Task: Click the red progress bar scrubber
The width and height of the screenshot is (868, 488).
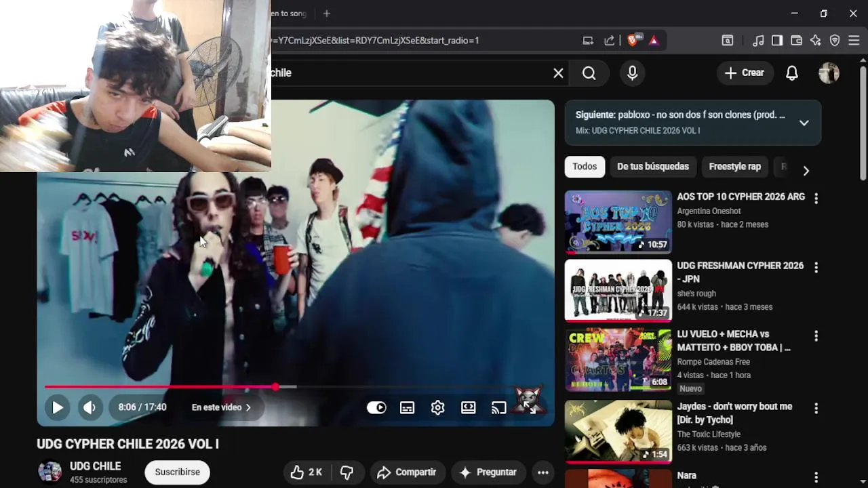Action: point(275,387)
